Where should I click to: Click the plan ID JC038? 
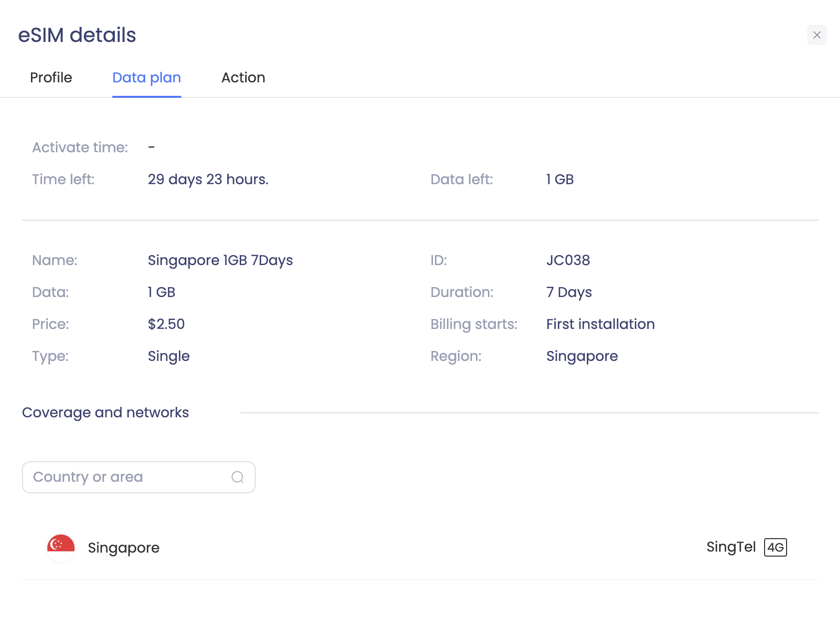point(568,261)
